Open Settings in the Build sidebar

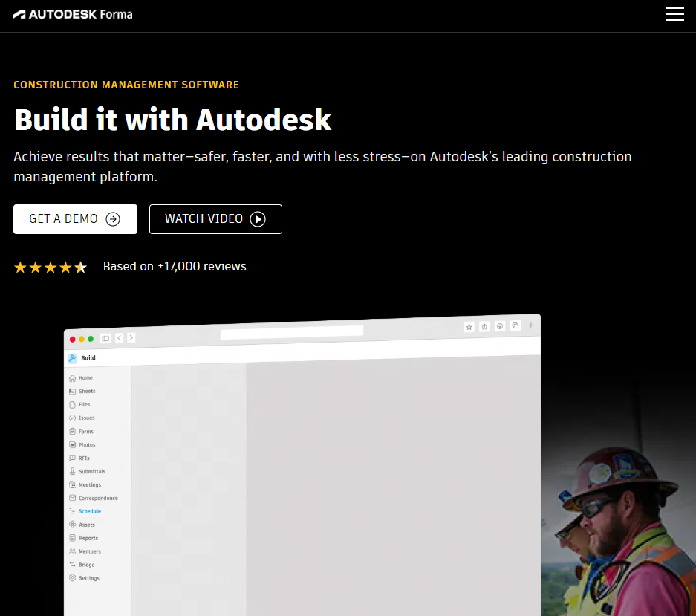click(x=84, y=578)
